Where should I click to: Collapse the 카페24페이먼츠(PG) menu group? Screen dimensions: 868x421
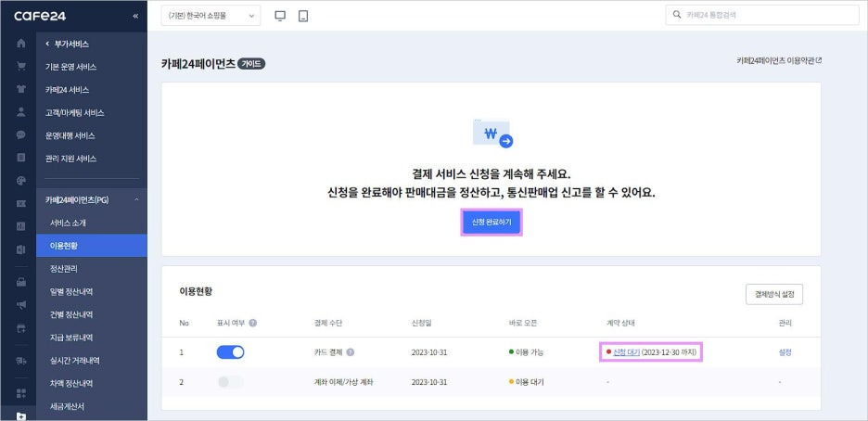point(136,199)
